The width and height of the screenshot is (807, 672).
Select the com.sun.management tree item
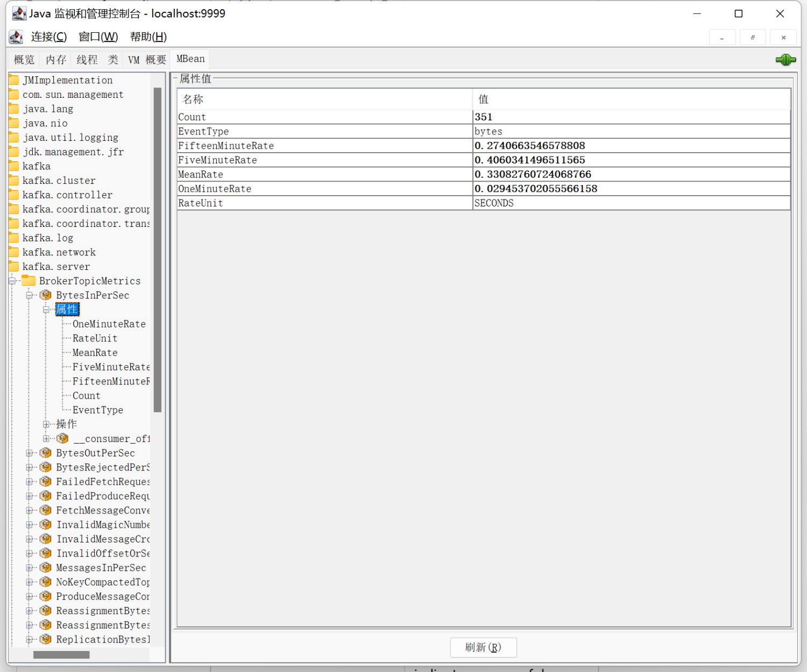(73, 95)
